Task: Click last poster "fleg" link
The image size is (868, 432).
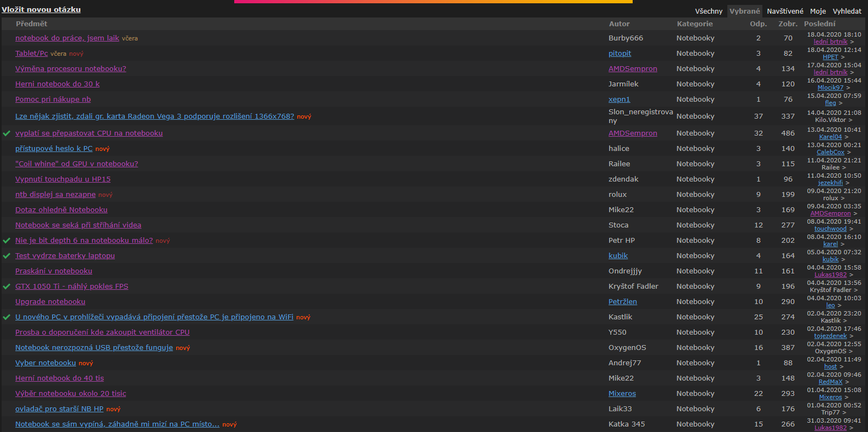Action: pyautogui.click(x=830, y=103)
